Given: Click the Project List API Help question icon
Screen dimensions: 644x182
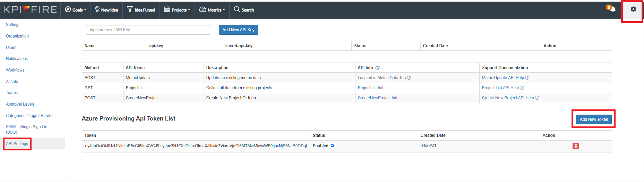Looking at the screenshot, I should coord(522,88).
